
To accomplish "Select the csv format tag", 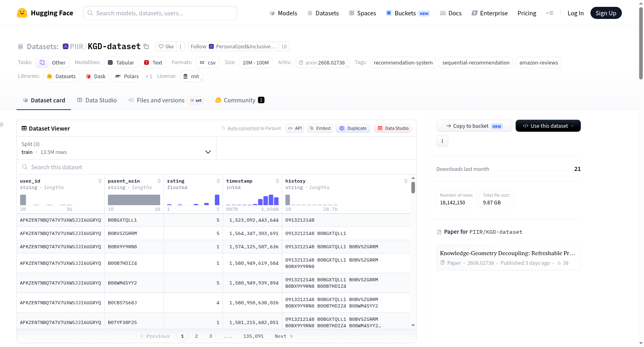I will coord(207,62).
